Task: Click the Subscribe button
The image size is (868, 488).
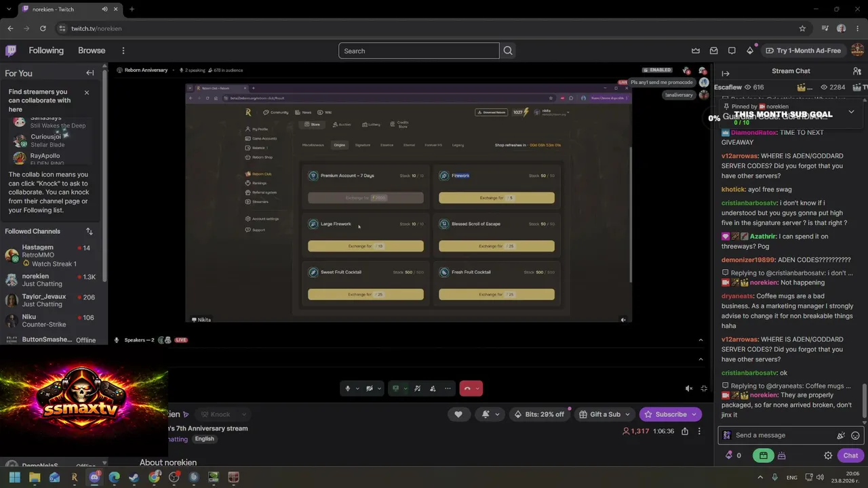Action: coord(671,414)
